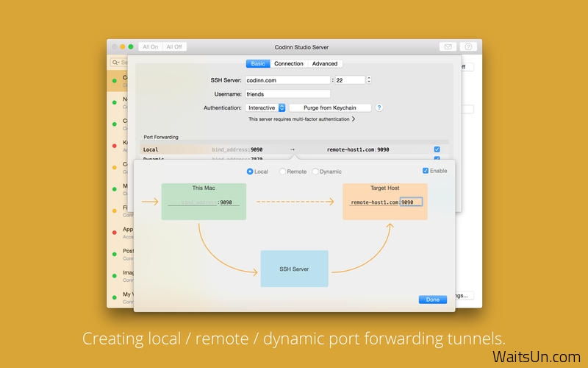This screenshot has height=368, width=588.
Task: Click the SSH Server box in diagram
Action: [x=295, y=269]
